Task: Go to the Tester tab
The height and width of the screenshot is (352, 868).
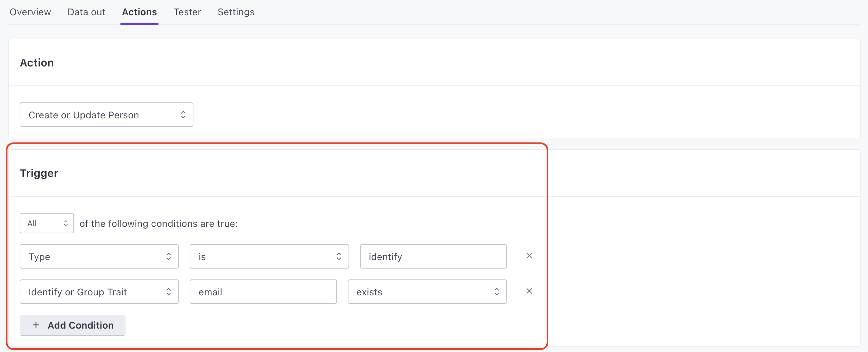Action: (187, 12)
